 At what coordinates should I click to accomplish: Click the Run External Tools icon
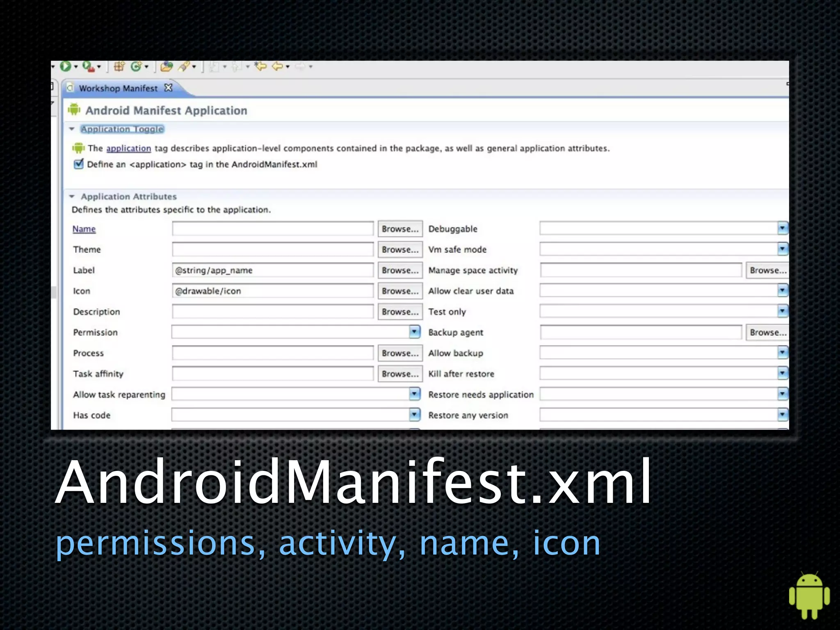(88, 66)
